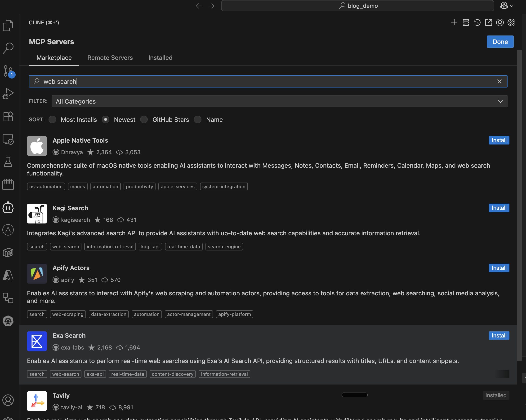526x420 pixels.
Task: Open the ruler/memory icon view
Action: [x=8, y=184]
